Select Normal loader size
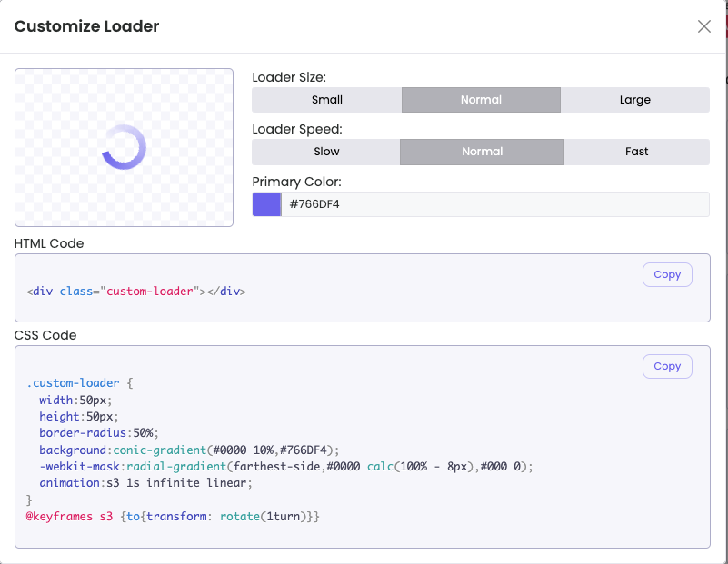The image size is (728, 564). click(x=481, y=100)
